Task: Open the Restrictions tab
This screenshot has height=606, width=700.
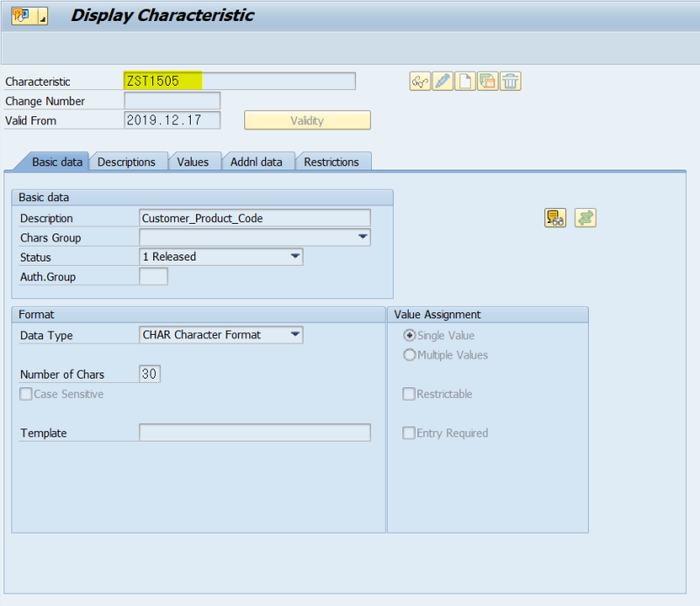Action: click(332, 162)
